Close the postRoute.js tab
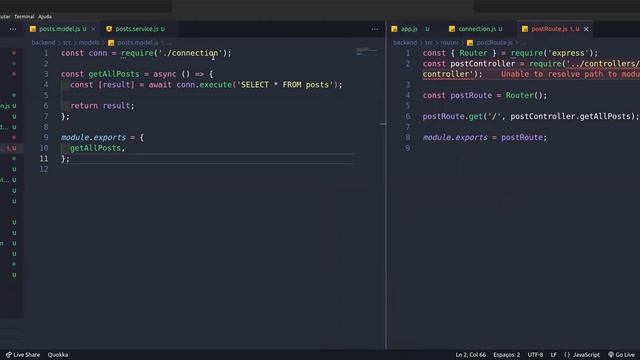Viewport: 640px width, 360px height. [x=586, y=29]
